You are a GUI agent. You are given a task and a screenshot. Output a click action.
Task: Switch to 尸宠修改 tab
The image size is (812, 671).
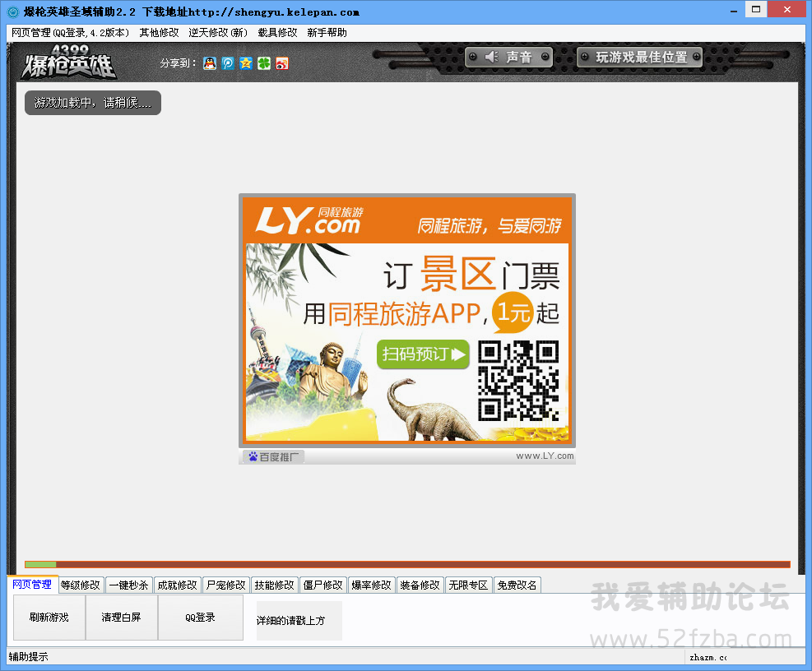tap(225, 585)
